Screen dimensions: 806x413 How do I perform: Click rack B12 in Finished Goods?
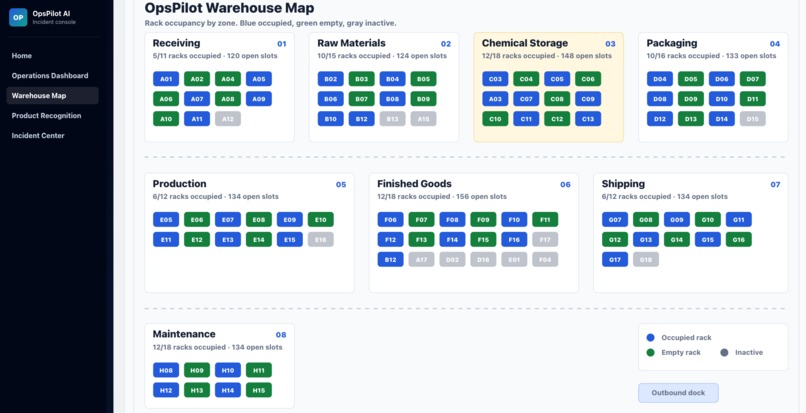tap(391, 260)
